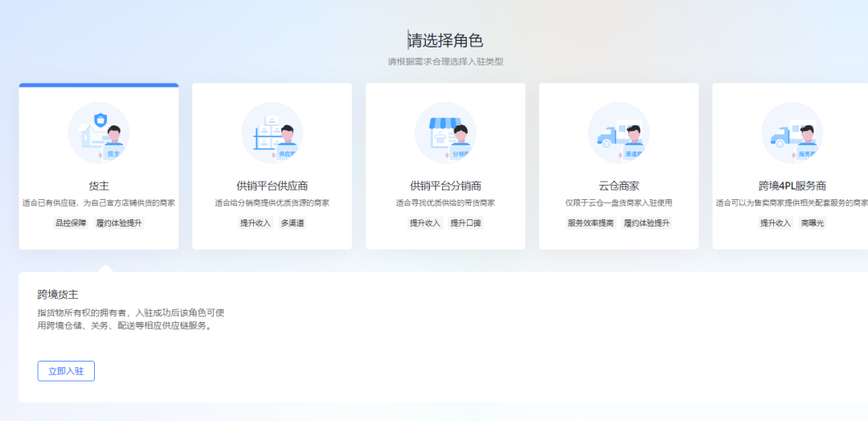
Task: Click the 高曝光 tag
Action: point(812,223)
